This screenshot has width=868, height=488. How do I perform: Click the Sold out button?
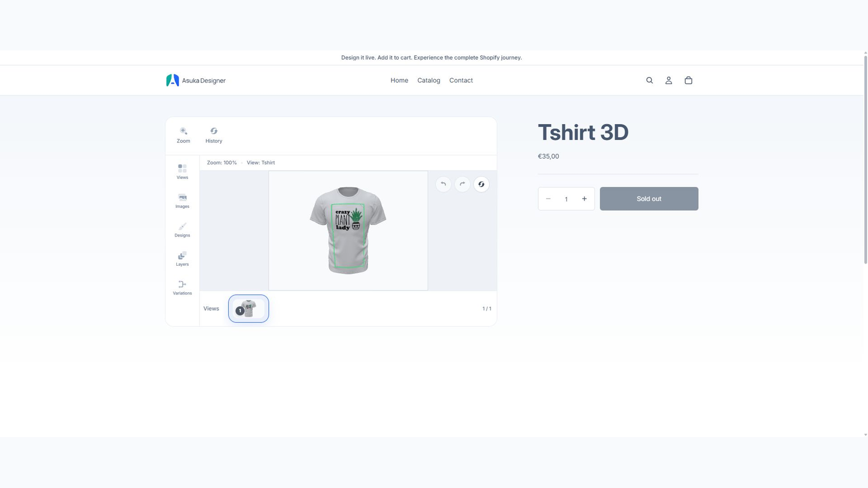(649, 199)
